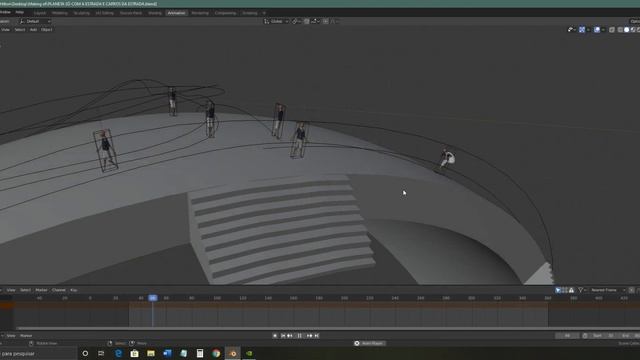Viewport: 640px width, 360px height.
Task: Switch to solid viewport shading
Action: (x=627, y=29)
